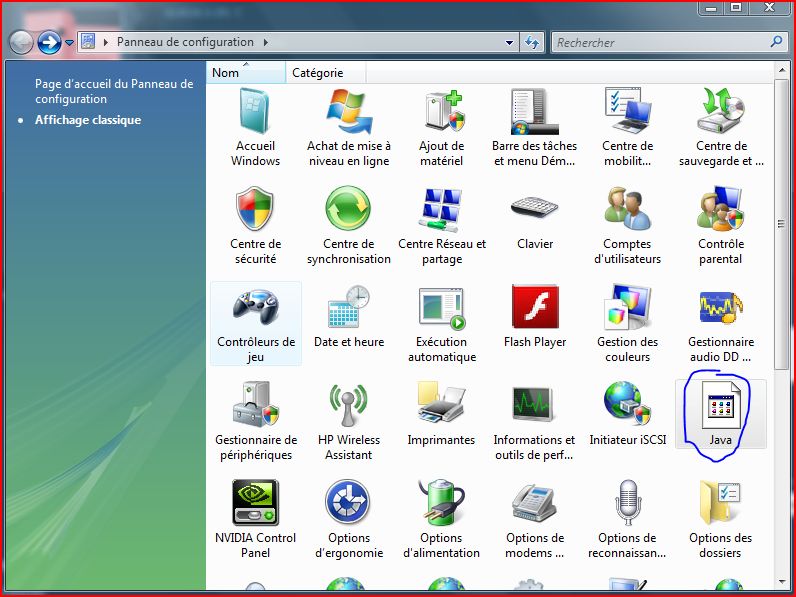Refresh the address bar view
796x597 pixels.
[532, 43]
